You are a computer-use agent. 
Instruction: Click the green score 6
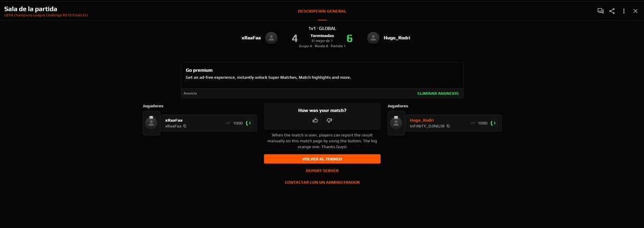click(x=349, y=39)
